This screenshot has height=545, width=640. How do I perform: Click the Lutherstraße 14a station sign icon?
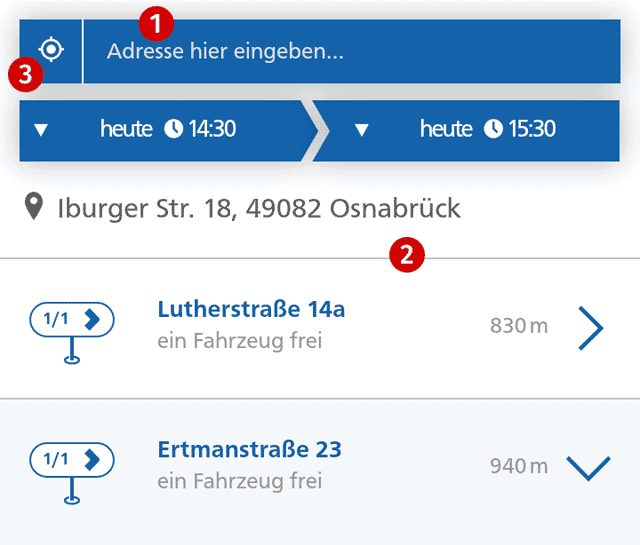coord(72,329)
